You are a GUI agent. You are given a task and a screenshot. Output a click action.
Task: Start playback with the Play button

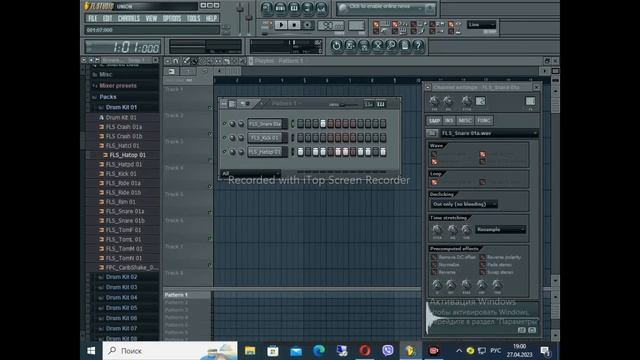281,25
